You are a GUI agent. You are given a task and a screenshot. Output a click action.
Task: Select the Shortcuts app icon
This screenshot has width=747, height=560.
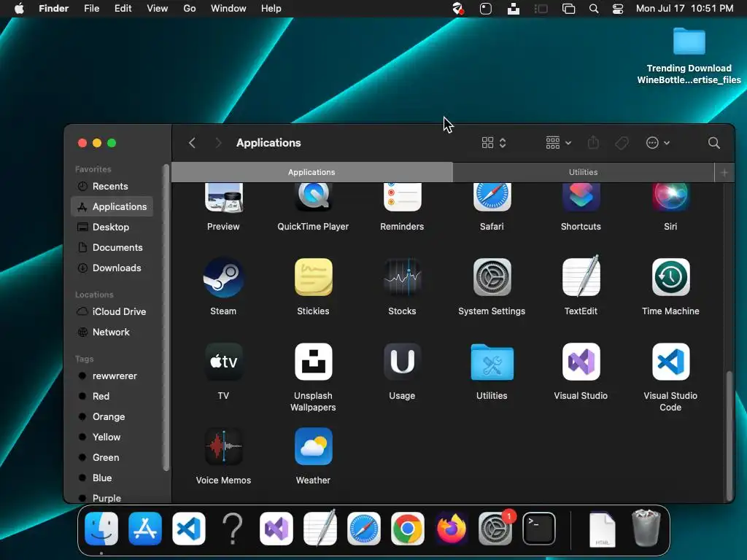[x=581, y=198]
